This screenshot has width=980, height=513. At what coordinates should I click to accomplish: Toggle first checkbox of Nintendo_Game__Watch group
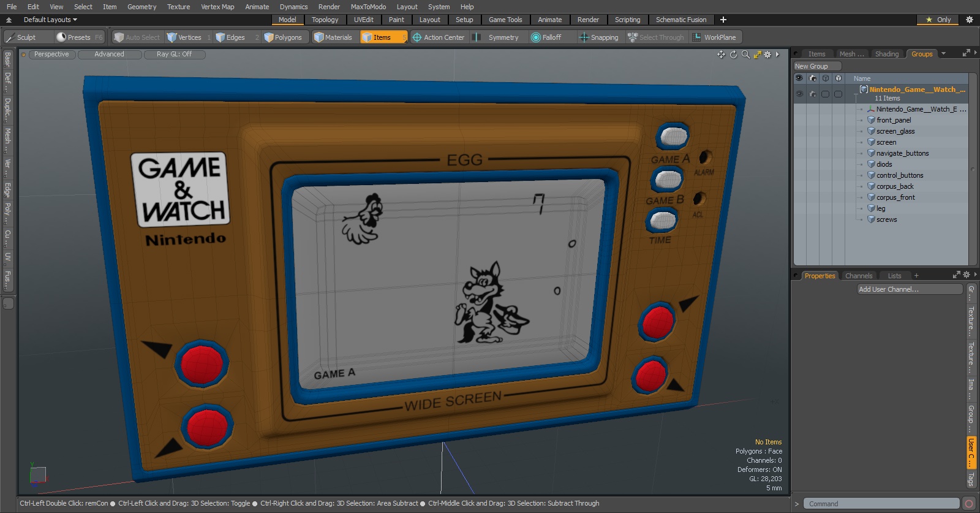tap(826, 94)
